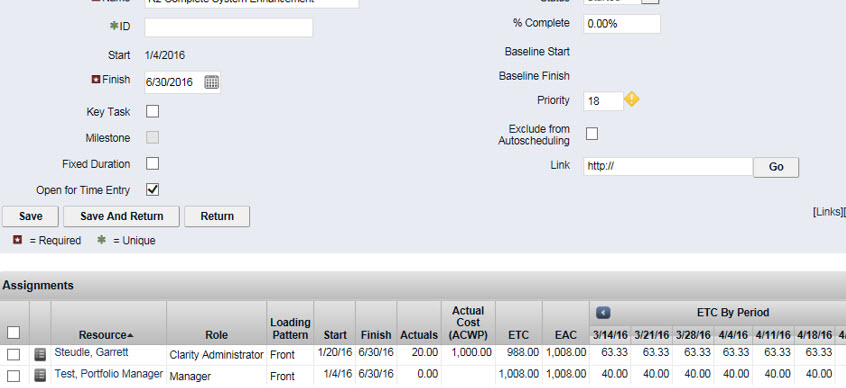Open Steudle, Garrett resource link

[91, 352]
